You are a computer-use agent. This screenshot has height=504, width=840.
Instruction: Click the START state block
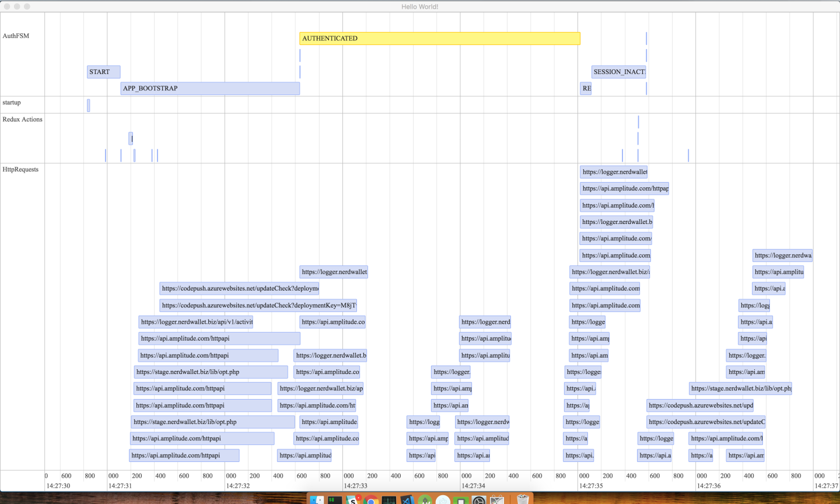tap(103, 72)
